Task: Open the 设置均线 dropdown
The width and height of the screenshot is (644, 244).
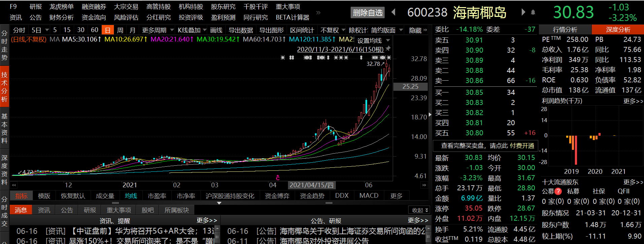Action: (374, 40)
